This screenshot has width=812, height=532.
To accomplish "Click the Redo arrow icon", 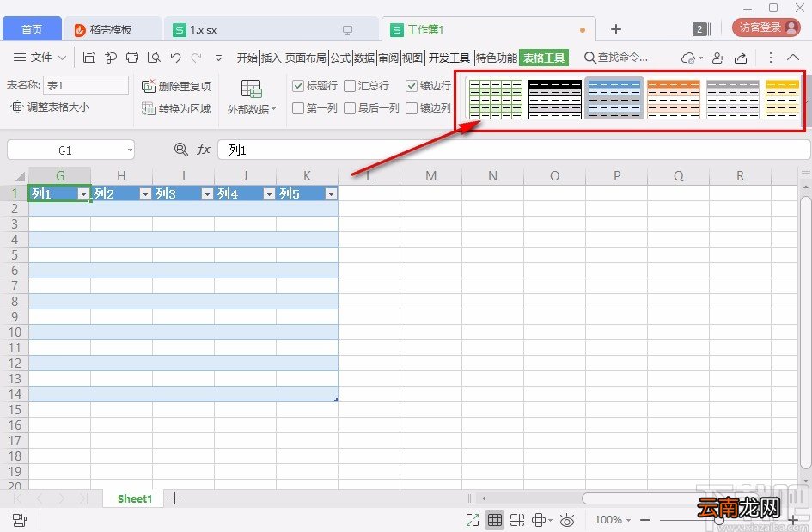I will click(196, 58).
